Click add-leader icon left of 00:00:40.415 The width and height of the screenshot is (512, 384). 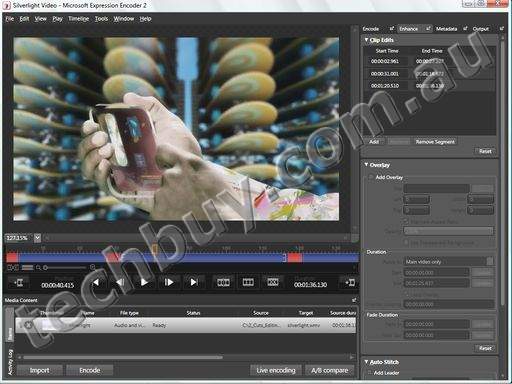tap(19, 283)
